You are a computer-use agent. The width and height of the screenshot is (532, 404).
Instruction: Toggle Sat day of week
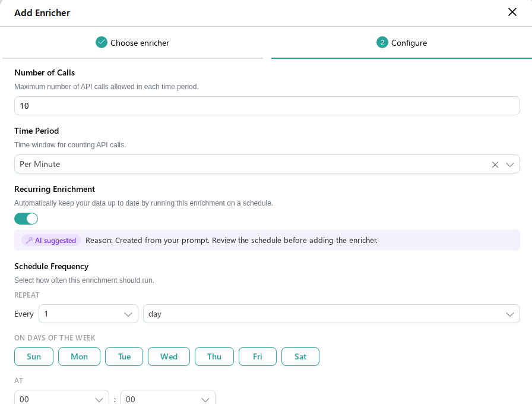click(x=300, y=356)
